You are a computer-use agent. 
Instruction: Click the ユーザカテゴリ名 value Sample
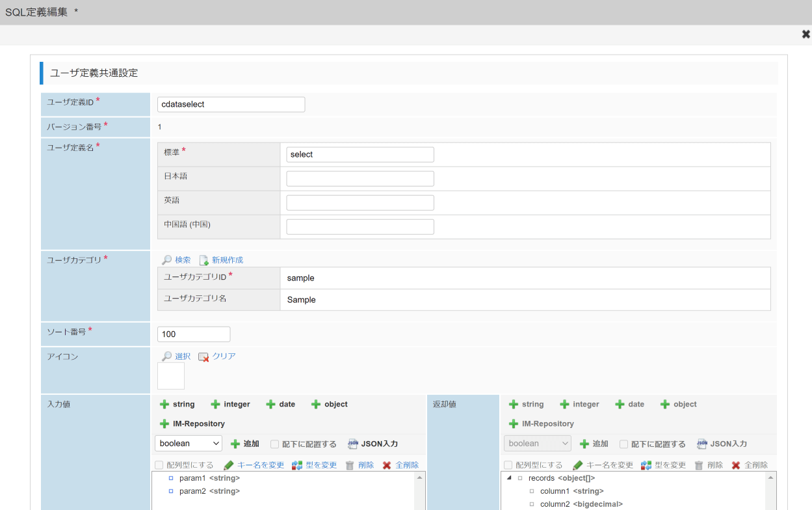tap(302, 300)
